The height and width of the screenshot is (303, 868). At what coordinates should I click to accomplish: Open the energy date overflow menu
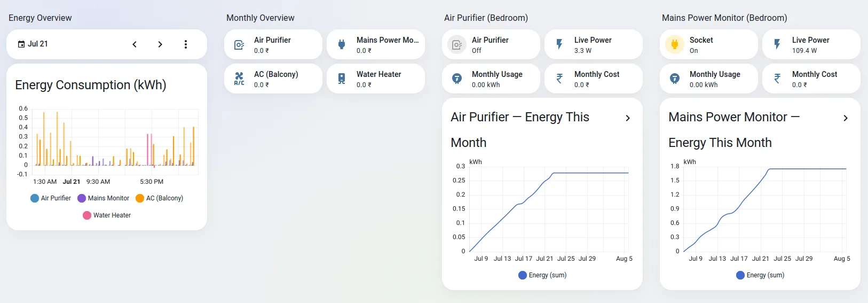(x=186, y=44)
